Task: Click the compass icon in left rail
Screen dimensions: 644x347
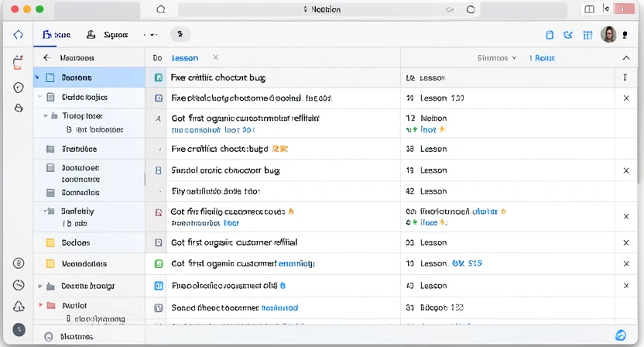Action: (18, 88)
